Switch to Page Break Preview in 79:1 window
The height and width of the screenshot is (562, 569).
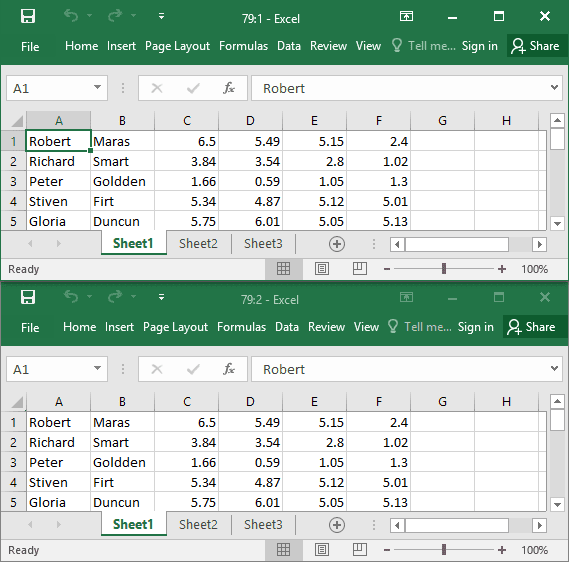[360, 269]
